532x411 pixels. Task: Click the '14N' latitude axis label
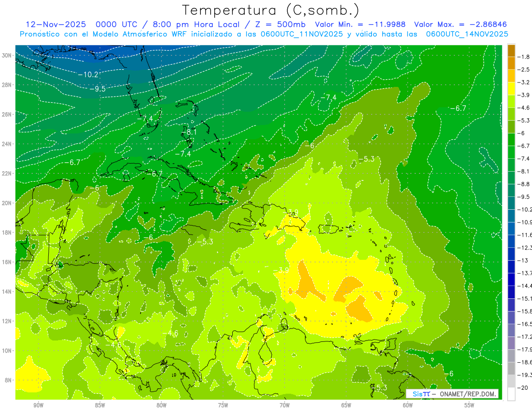click(x=8, y=291)
